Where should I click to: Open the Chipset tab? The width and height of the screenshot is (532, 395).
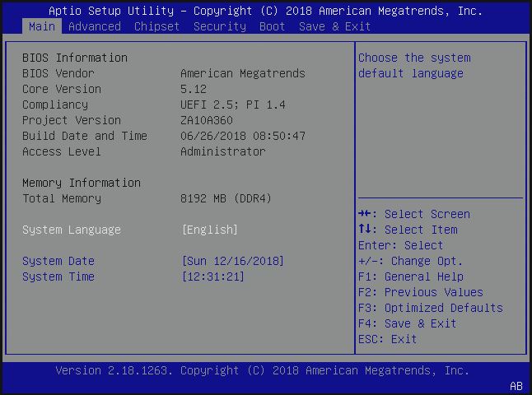coord(157,26)
